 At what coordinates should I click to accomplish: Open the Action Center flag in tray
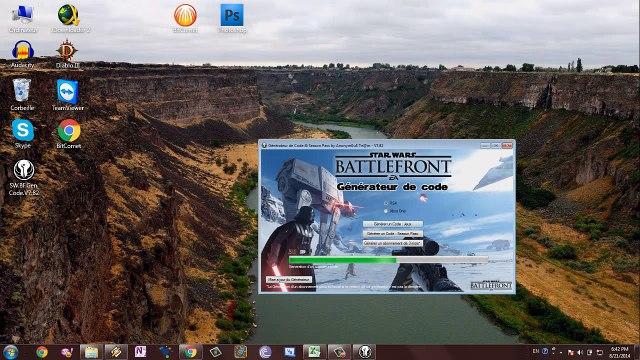(x=571, y=352)
